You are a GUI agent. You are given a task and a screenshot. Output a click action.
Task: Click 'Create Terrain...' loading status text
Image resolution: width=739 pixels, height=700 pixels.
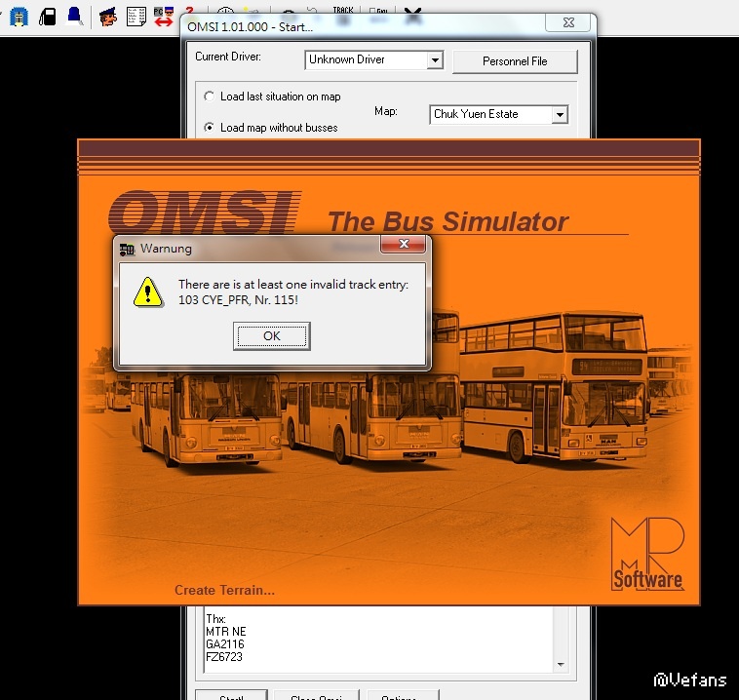point(224,590)
